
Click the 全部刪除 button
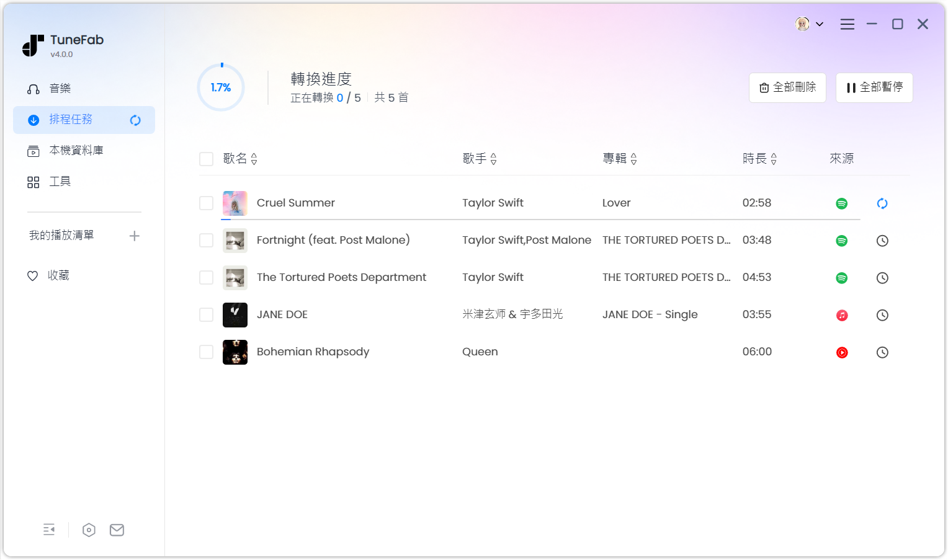point(787,87)
